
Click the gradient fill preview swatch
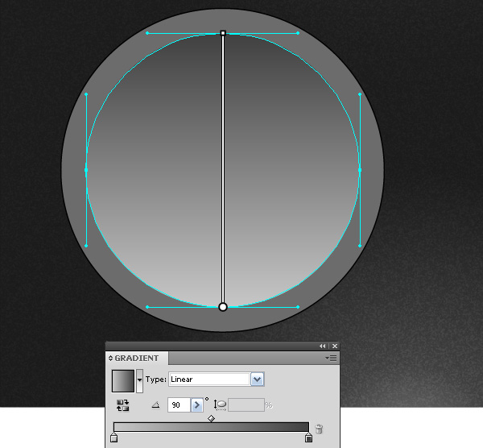123,381
